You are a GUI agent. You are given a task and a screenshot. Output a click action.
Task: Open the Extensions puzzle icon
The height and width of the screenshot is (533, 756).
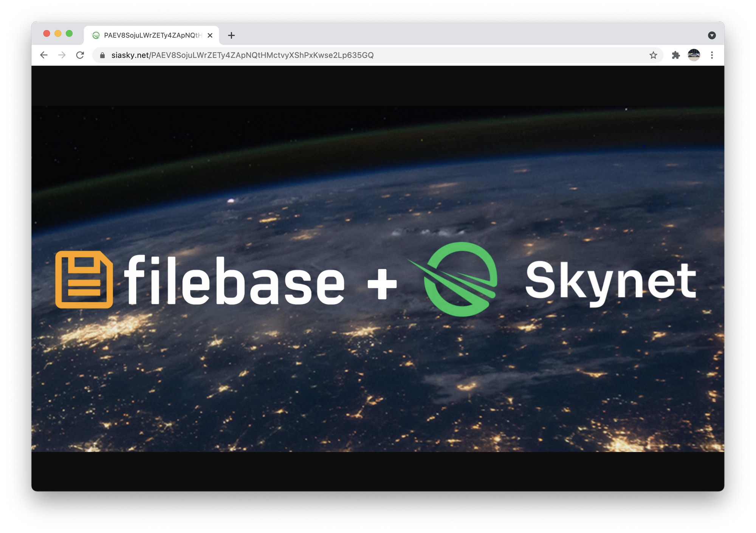[x=676, y=55]
